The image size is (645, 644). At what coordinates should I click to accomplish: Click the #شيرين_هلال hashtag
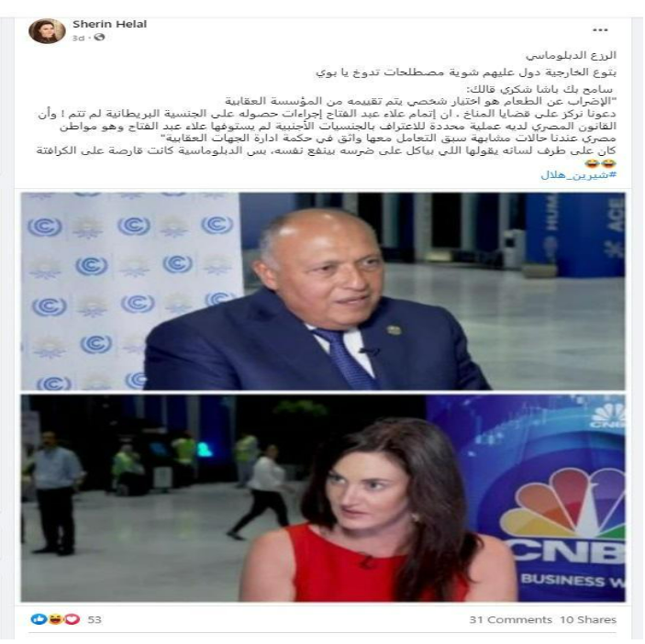click(578, 175)
